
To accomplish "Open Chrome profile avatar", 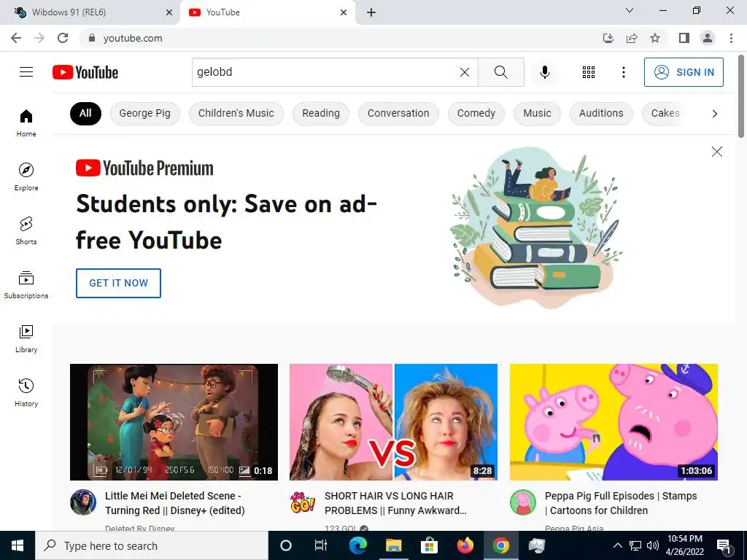I will click(708, 38).
